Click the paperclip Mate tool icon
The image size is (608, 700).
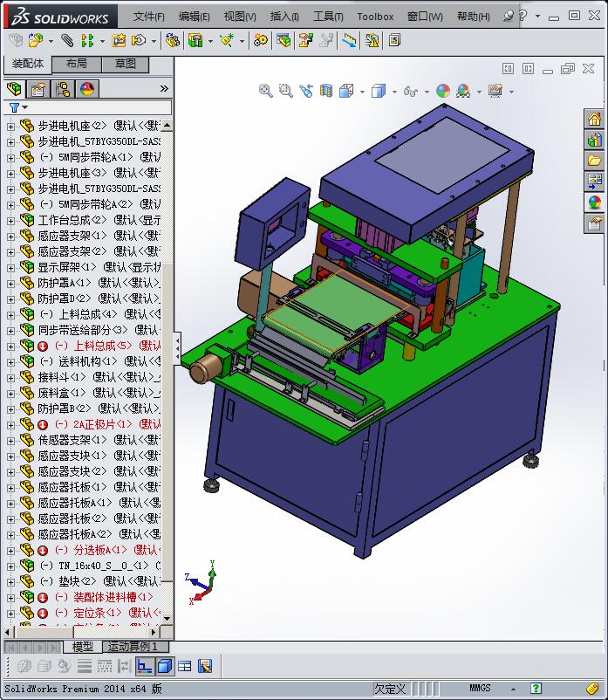click(67, 41)
